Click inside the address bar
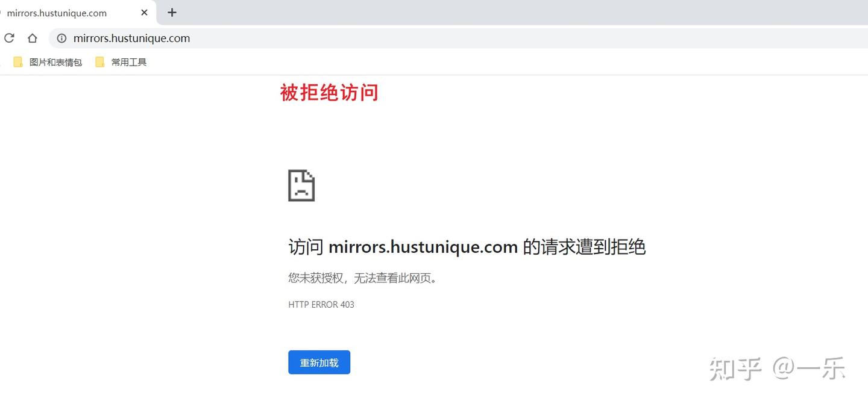 [x=241, y=38]
